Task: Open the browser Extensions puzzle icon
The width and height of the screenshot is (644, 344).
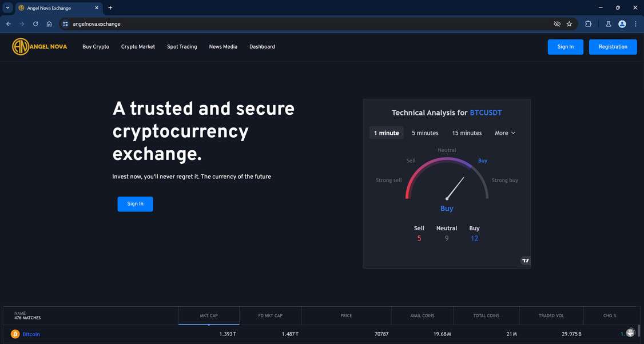Action: click(588, 23)
